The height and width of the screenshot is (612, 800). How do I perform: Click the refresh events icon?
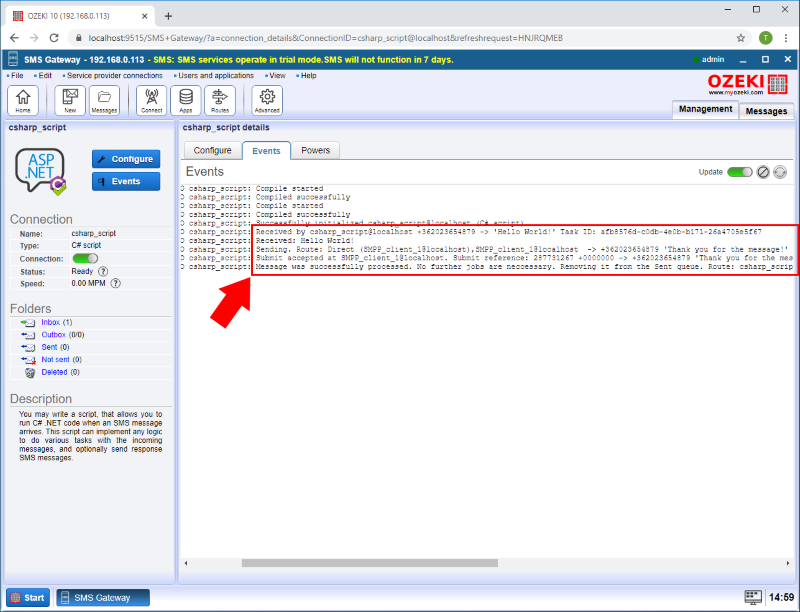pyautogui.click(x=780, y=172)
